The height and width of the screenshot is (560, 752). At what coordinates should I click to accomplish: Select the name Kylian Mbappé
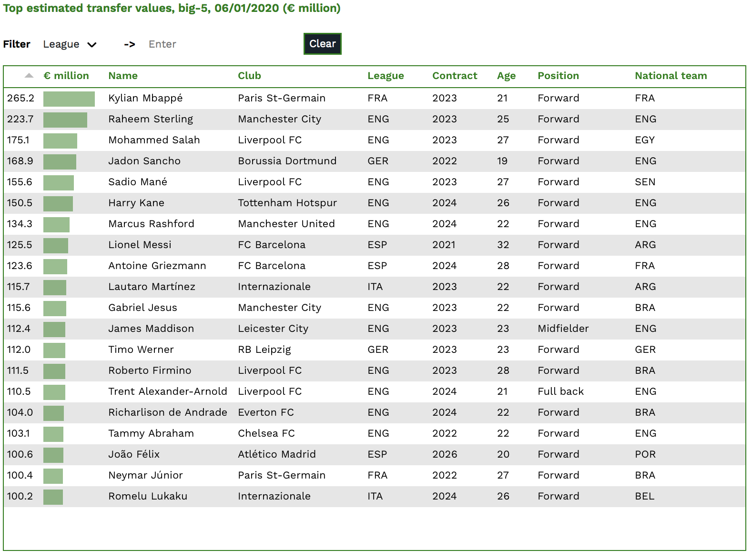pyautogui.click(x=145, y=98)
